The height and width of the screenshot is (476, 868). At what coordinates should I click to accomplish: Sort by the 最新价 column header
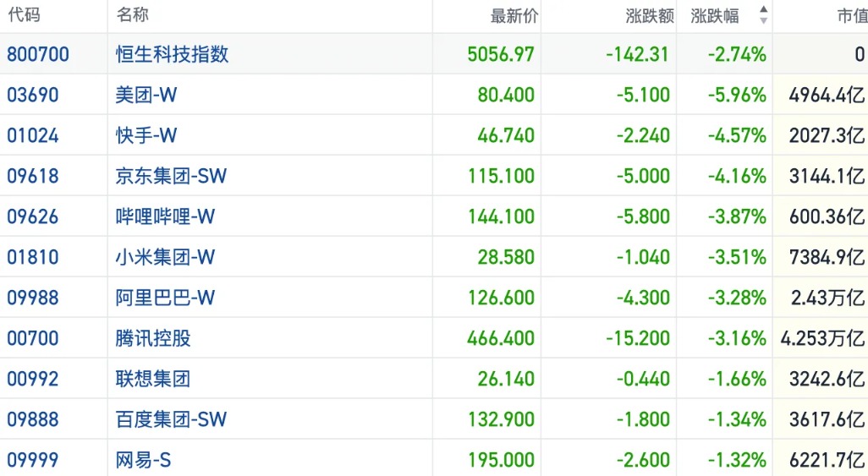pyautogui.click(x=514, y=16)
